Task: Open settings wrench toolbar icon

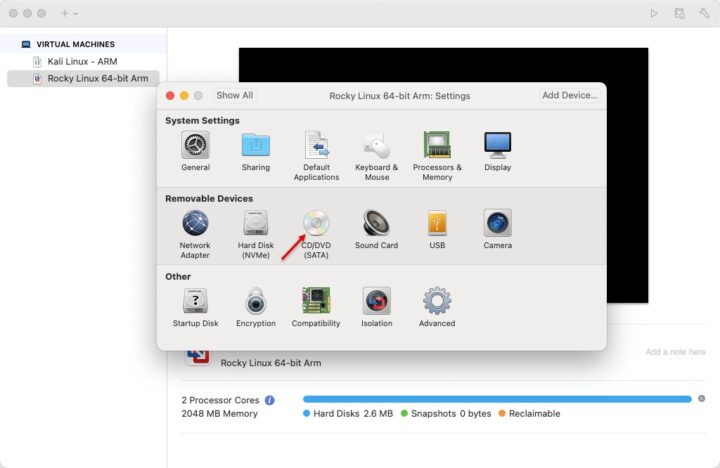Action: [x=704, y=13]
